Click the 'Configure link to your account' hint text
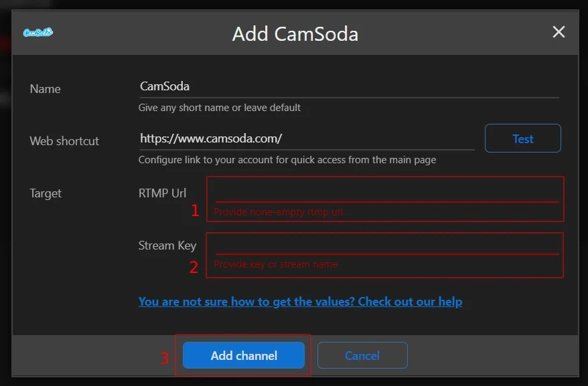Image resolution: width=588 pixels, height=386 pixels. [287, 160]
